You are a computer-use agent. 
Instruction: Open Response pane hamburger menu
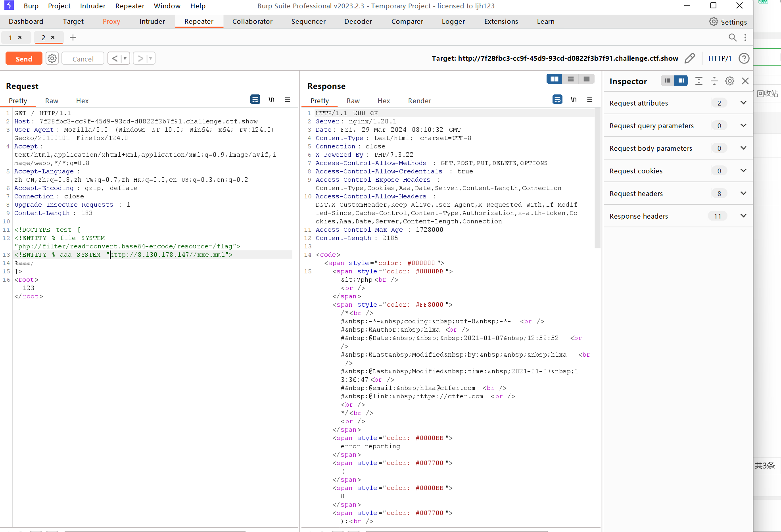point(590,100)
